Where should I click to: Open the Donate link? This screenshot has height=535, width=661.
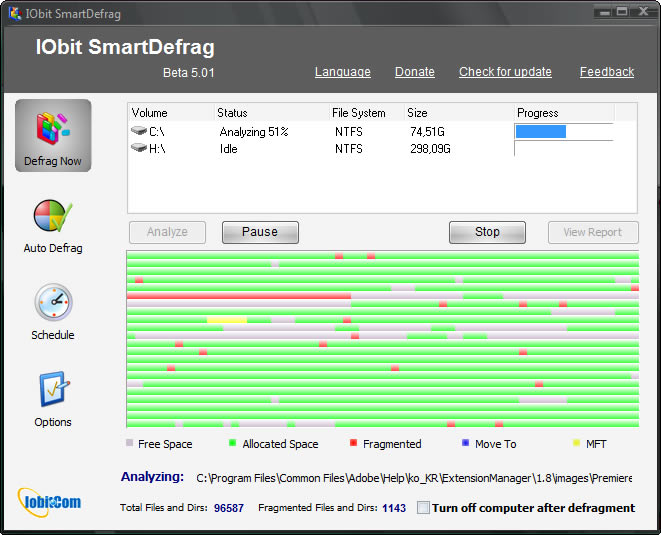click(x=415, y=72)
